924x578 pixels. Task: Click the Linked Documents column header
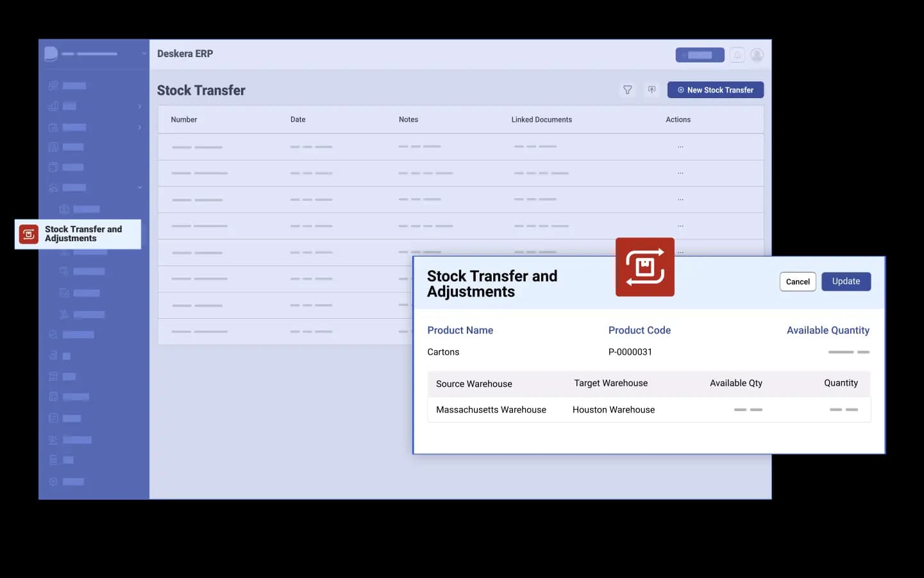(541, 119)
